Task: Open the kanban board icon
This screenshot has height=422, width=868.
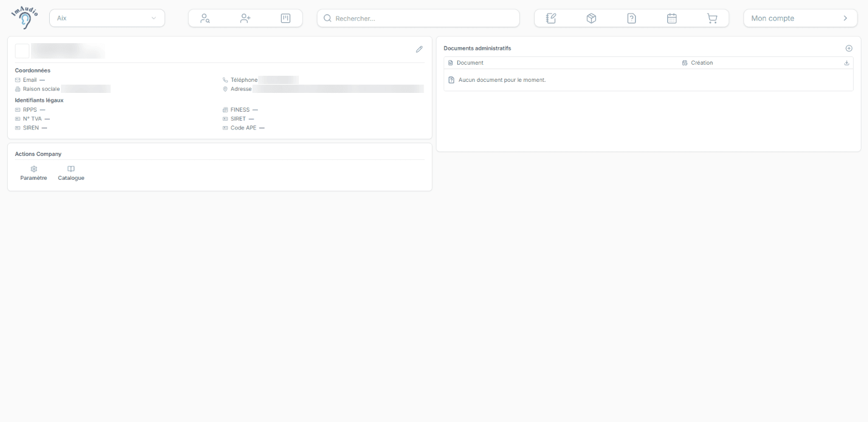Action: [286, 18]
